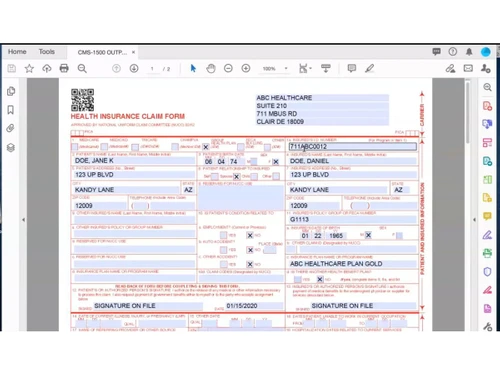Click the patient name field DOE, JANE K

pos(134,161)
